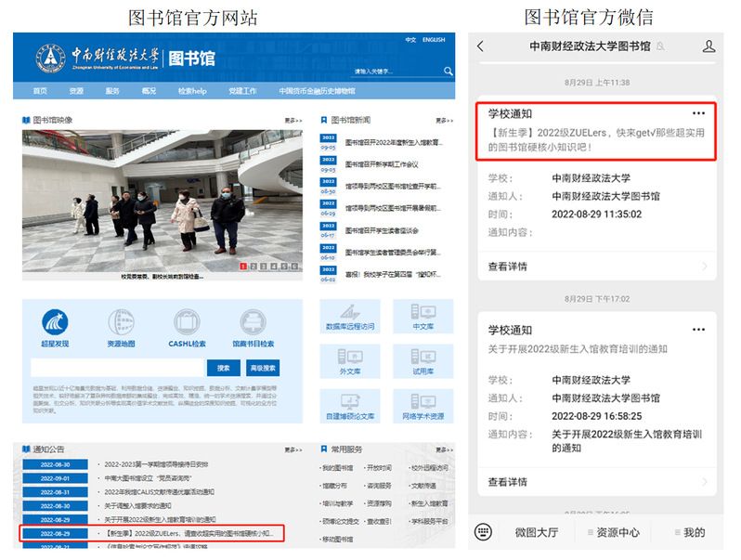Open the 资源中心 menu in the WeChat bottom bar
This screenshot has width=741, height=560.
point(614,532)
